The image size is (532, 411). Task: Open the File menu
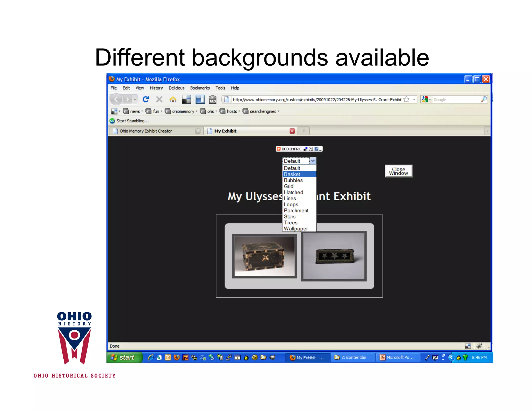click(114, 88)
